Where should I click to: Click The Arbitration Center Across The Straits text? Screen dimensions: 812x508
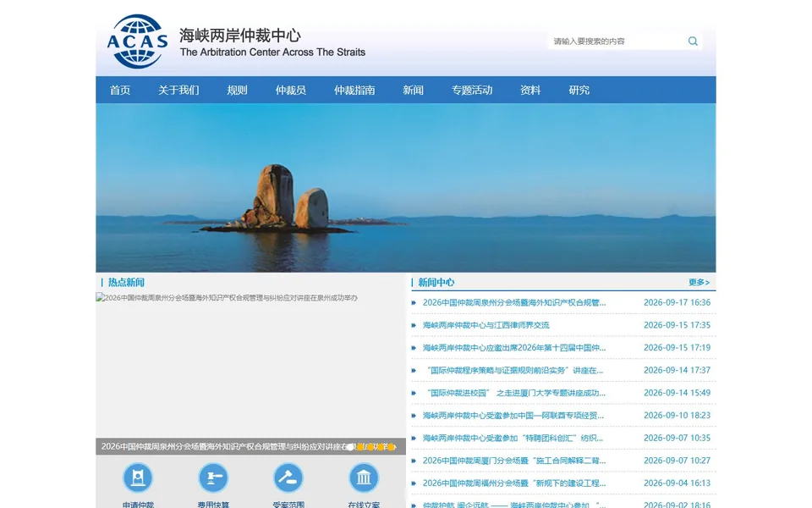point(272,52)
